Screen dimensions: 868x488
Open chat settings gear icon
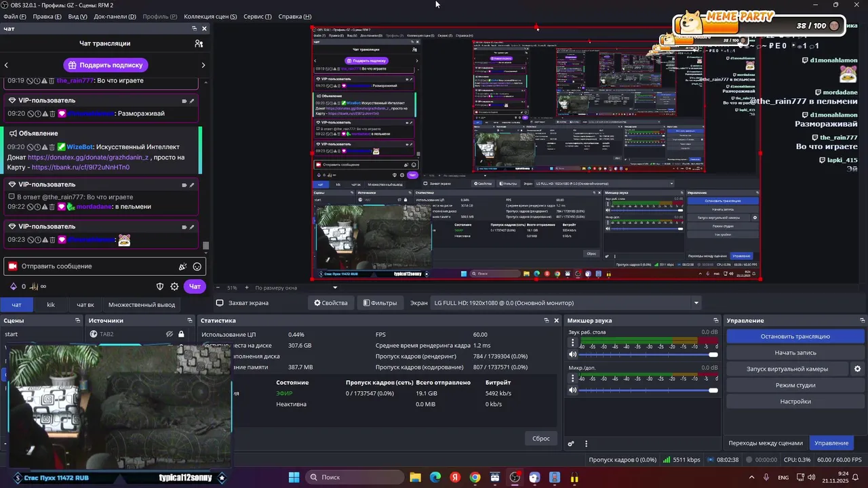coord(174,287)
